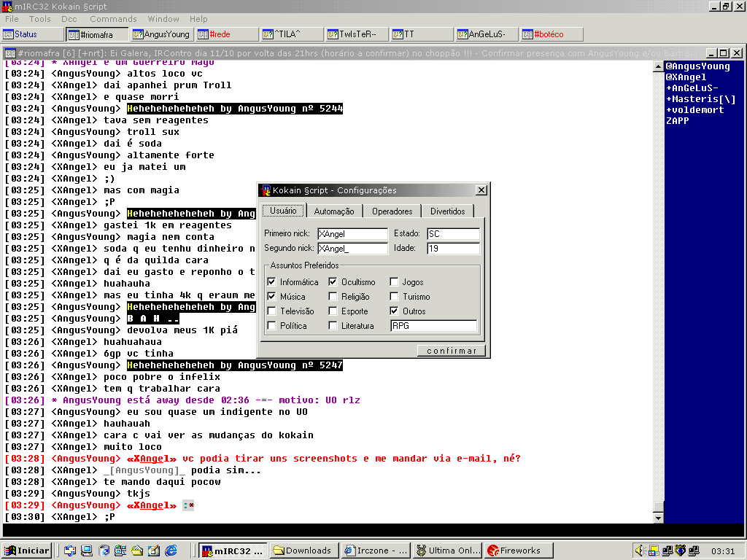The image size is (747, 560).
Task: Launch Internet Explorer from quick launch
Action: pos(171,551)
